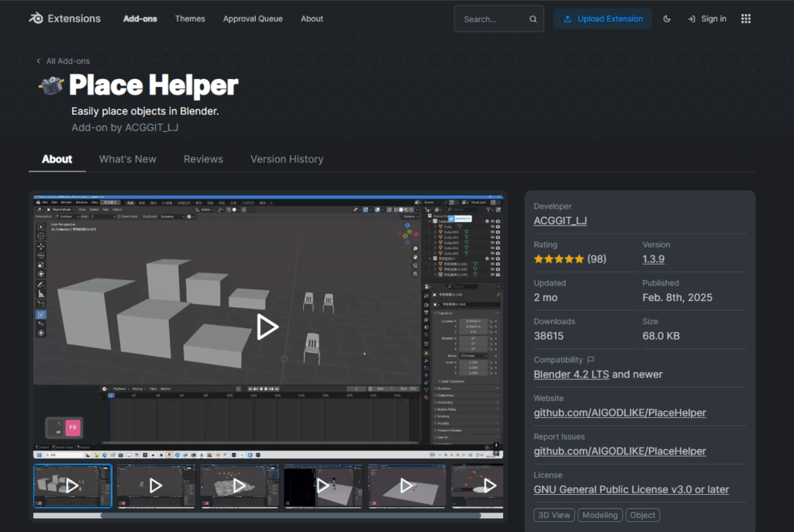Toggle dark mode with the moon icon
794x532 pixels.
pyautogui.click(x=667, y=19)
